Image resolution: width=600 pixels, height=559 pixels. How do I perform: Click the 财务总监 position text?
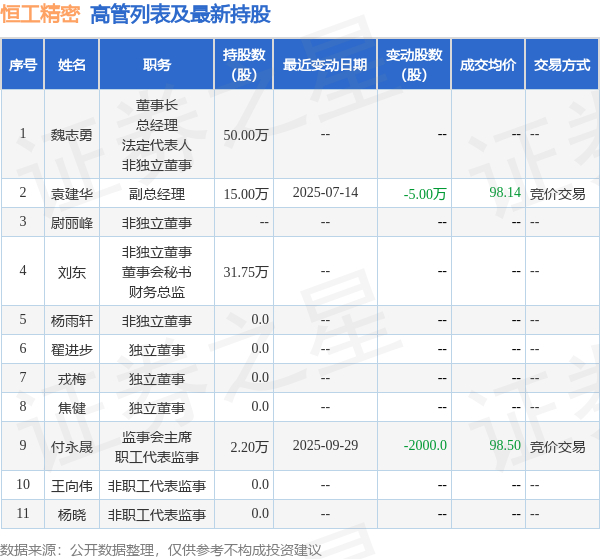click(x=157, y=292)
